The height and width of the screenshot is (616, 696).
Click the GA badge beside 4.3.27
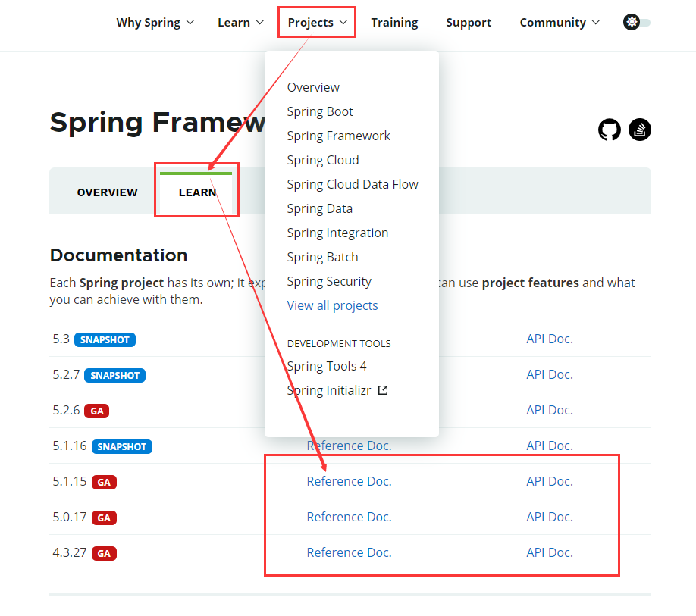click(104, 553)
